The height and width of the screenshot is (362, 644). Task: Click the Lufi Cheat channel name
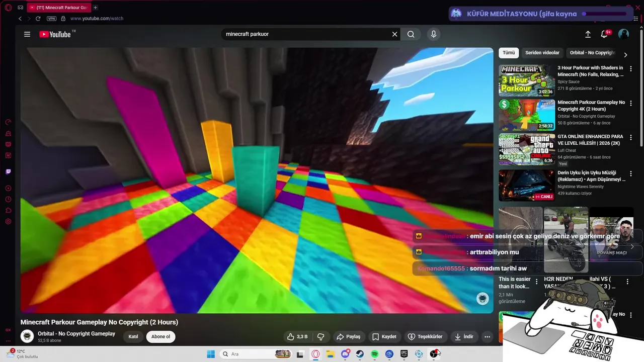pyautogui.click(x=567, y=150)
